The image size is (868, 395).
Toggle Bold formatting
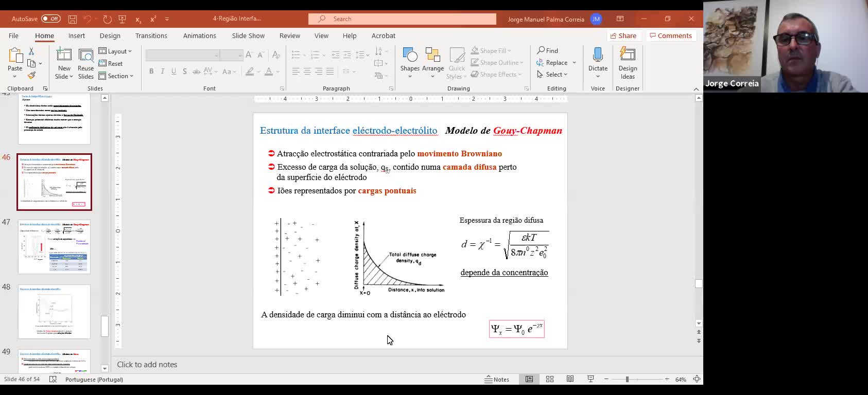[151, 71]
